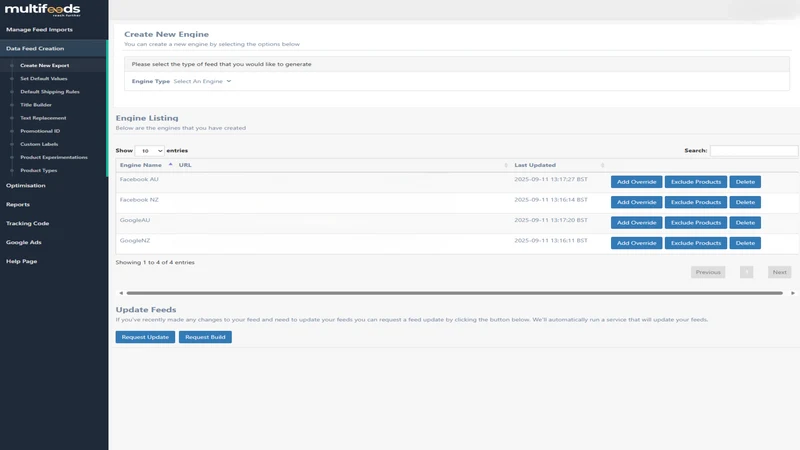The width and height of the screenshot is (800, 450).
Task: Delete the Facebook AU engine
Action: pyautogui.click(x=745, y=182)
